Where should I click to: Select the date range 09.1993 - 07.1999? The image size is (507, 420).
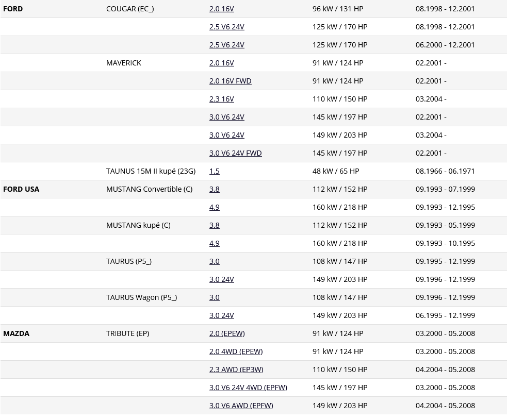[x=445, y=189]
